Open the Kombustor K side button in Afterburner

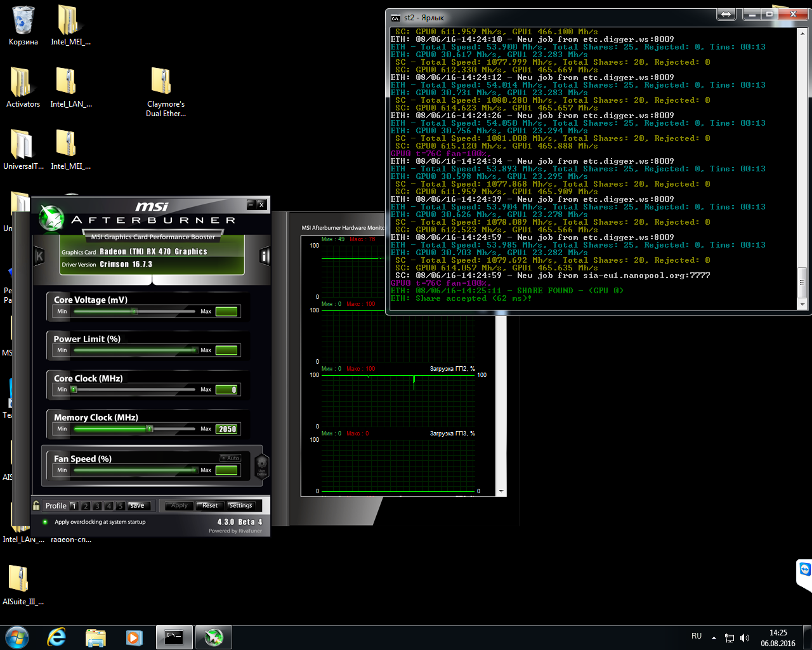pos(39,256)
